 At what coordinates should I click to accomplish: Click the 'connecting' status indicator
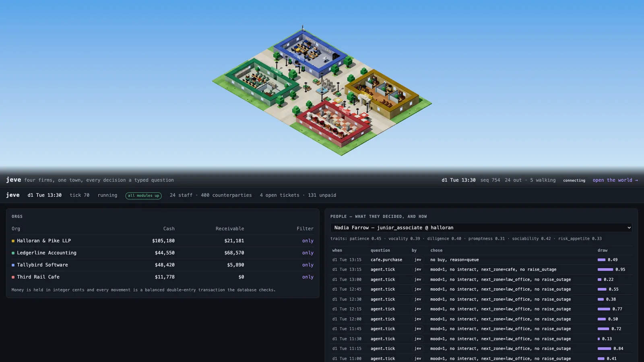click(x=574, y=181)
